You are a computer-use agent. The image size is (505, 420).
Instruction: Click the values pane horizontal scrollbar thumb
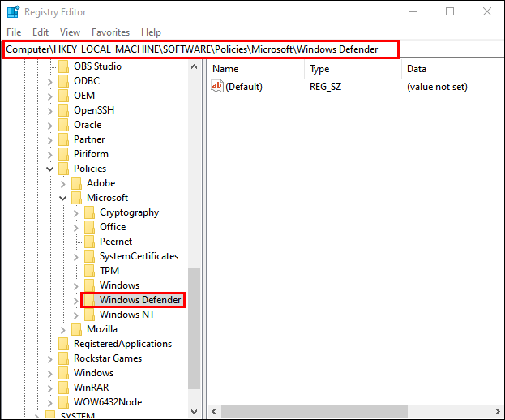point(314,411)
